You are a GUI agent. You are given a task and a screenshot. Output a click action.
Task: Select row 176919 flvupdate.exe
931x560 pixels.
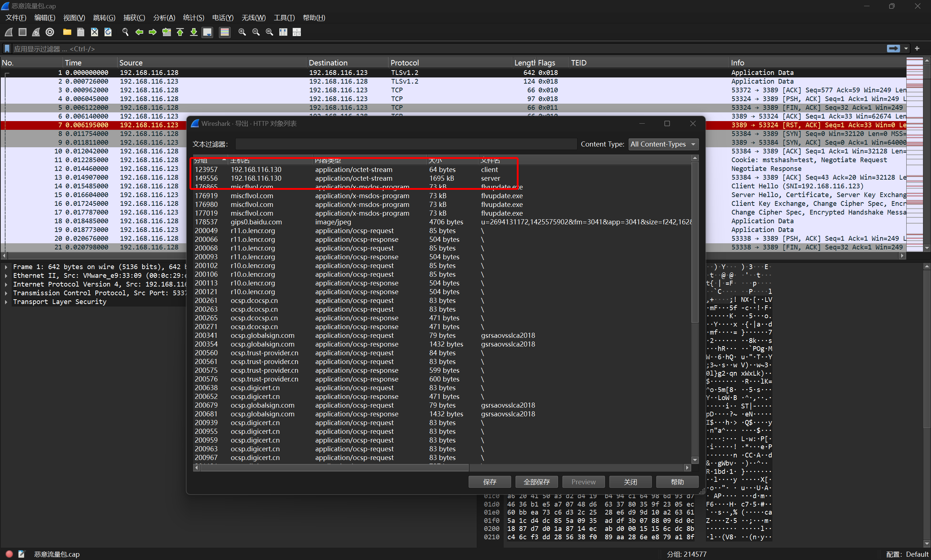442,196
